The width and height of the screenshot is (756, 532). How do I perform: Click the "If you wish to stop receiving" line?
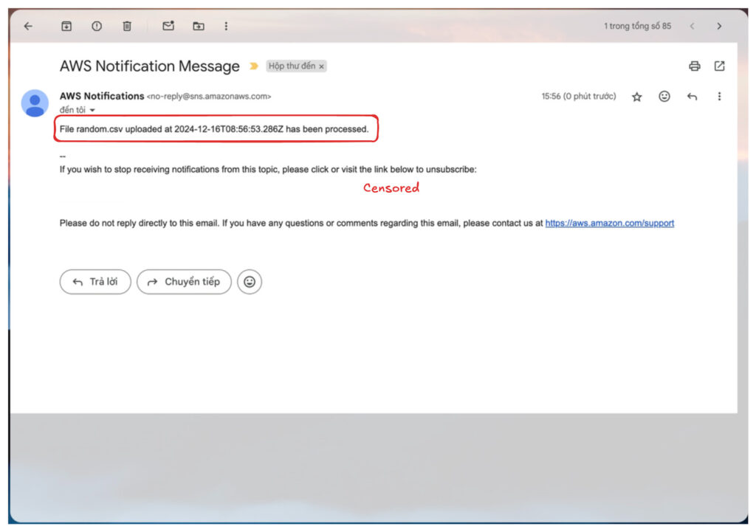click(268, 170)
